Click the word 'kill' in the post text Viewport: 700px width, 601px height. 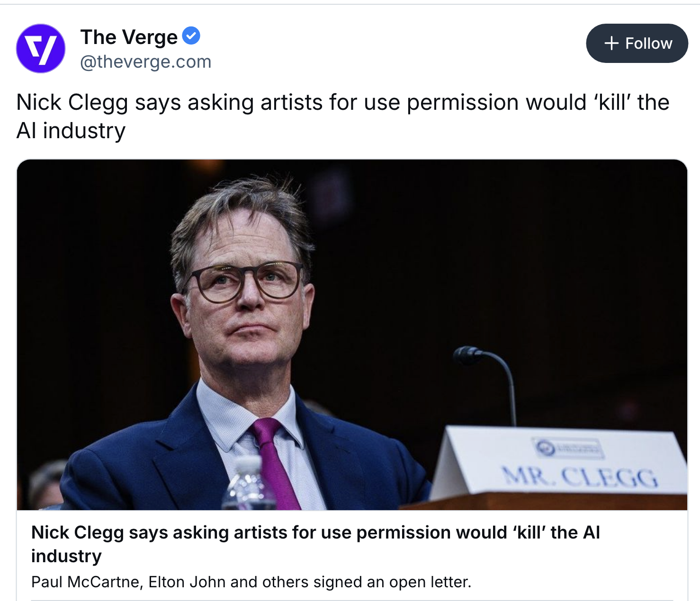[612, 102]
